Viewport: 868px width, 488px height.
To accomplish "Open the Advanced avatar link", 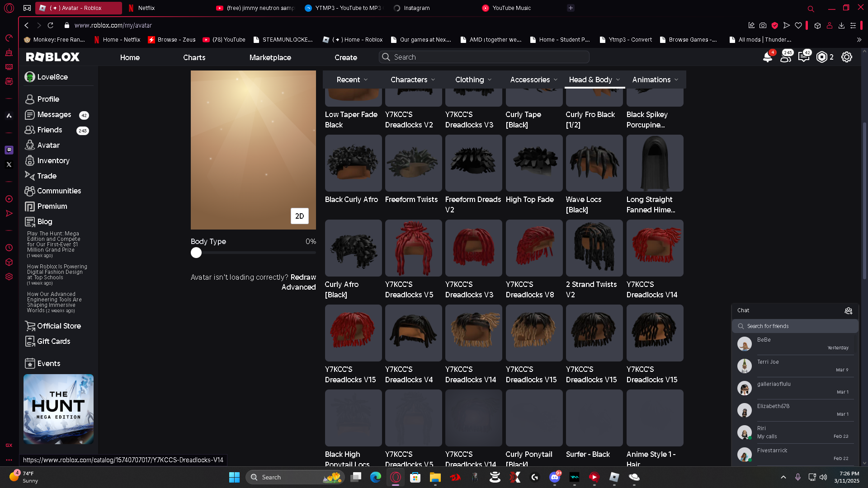I will (298, 287).
